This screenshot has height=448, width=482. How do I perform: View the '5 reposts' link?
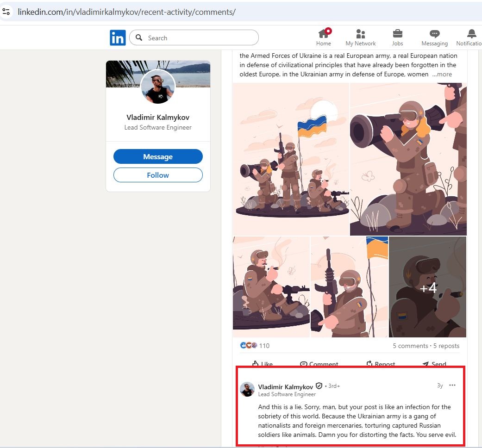(446, 346)
